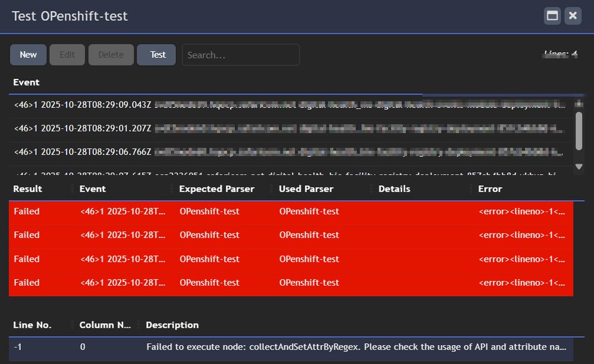
Task: Focus the Search input field
Action: pyautogui.click(x=241, y=55)
